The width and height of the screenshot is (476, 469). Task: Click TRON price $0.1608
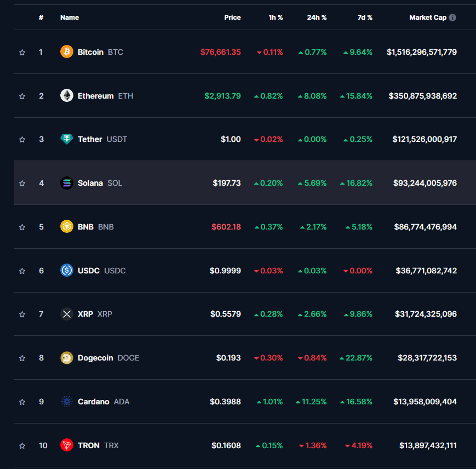(x=226, y=445)
